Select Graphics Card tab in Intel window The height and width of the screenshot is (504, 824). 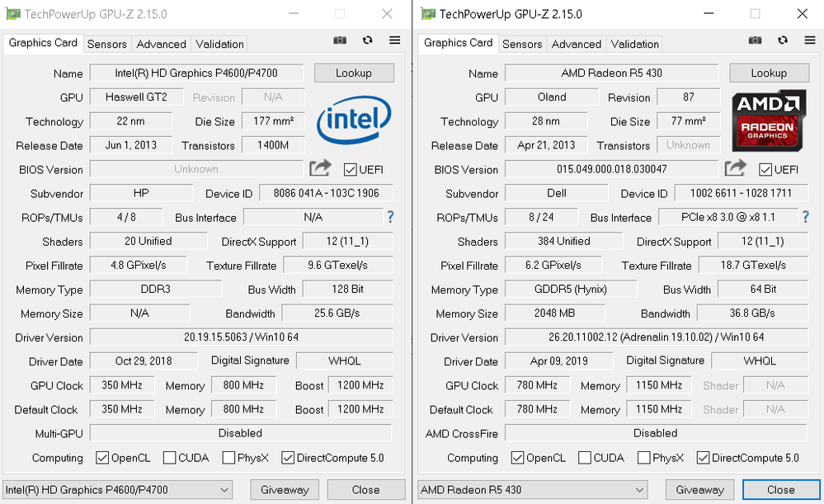point(43,43)
